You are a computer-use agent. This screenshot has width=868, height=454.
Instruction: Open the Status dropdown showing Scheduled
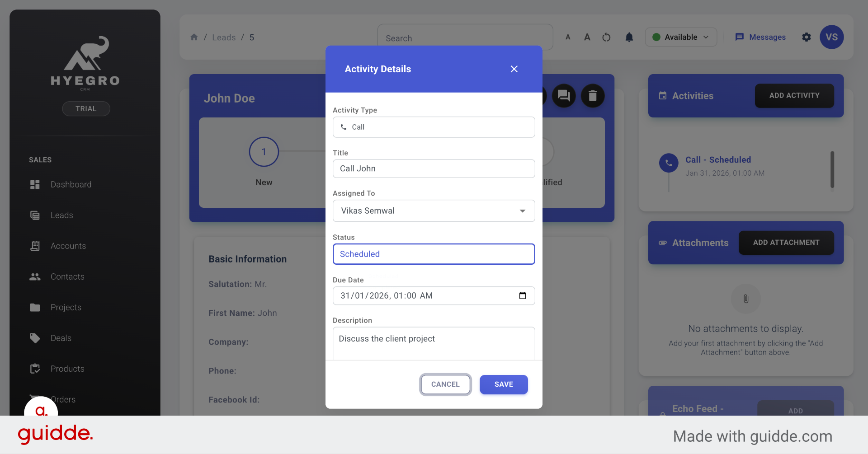433,254
